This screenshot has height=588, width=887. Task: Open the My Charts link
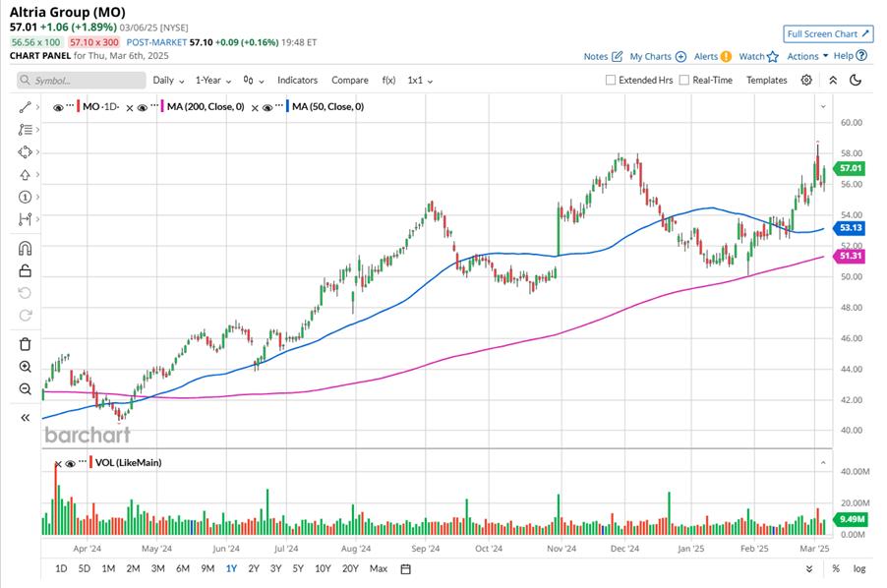(x=651, y=57)
